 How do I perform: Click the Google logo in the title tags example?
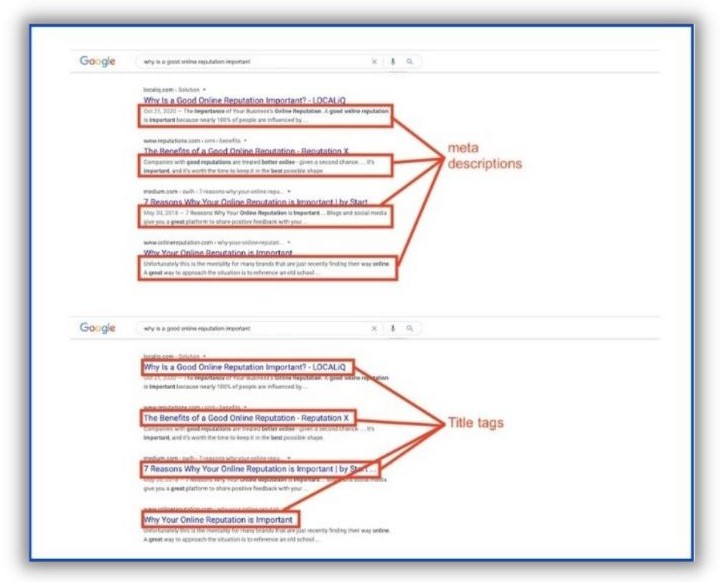point(98,327)
